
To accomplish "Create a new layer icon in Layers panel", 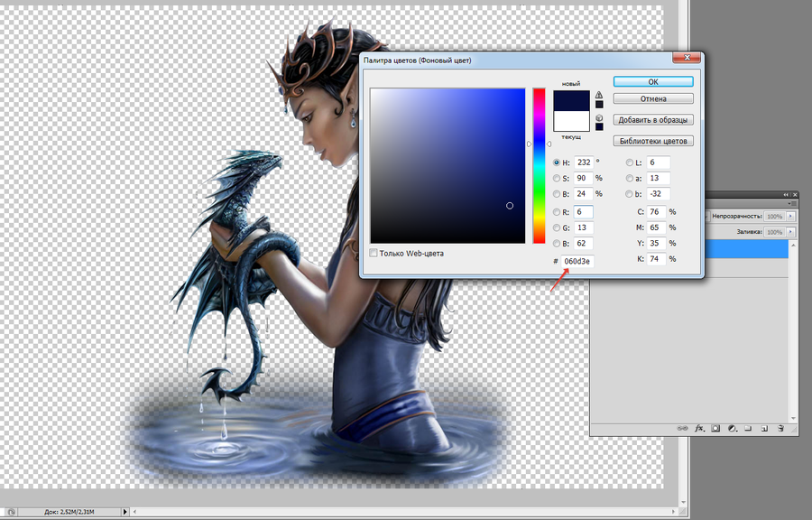I will (x=764, y=428).
